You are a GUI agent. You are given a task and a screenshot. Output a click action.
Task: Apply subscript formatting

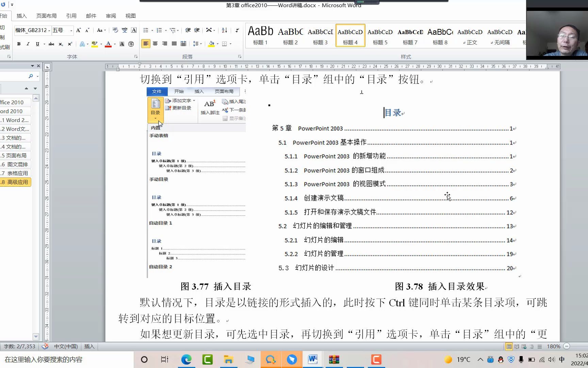point(61,44)
